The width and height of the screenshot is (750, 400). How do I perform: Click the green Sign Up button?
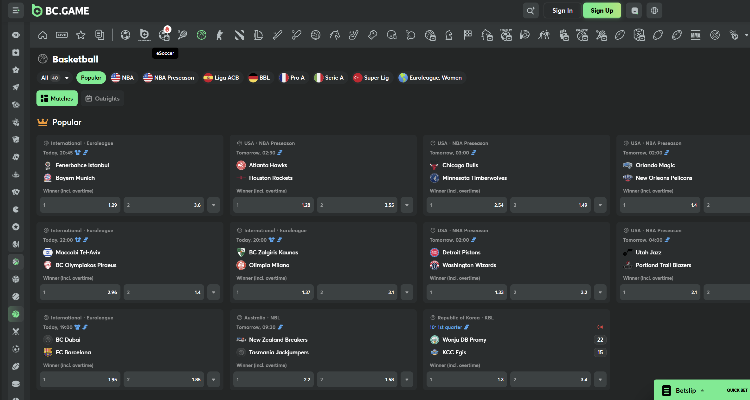tap(601, 11)
